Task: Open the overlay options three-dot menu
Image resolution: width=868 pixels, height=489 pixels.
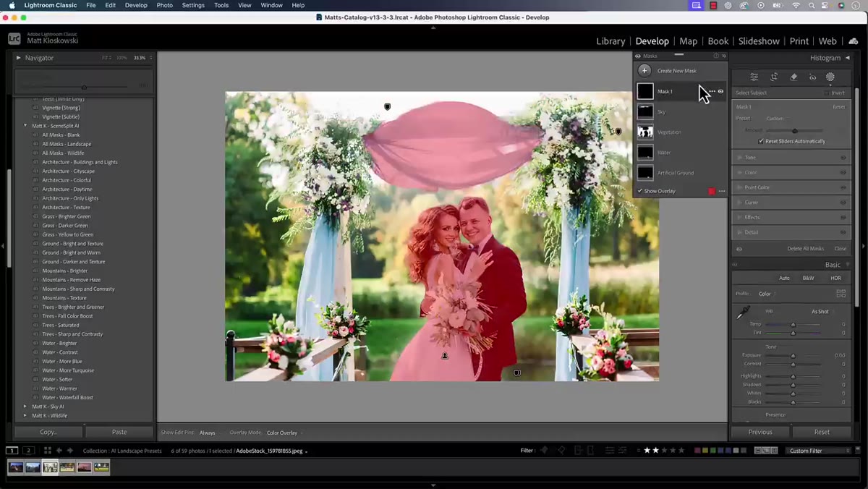Action: [722, 191]
